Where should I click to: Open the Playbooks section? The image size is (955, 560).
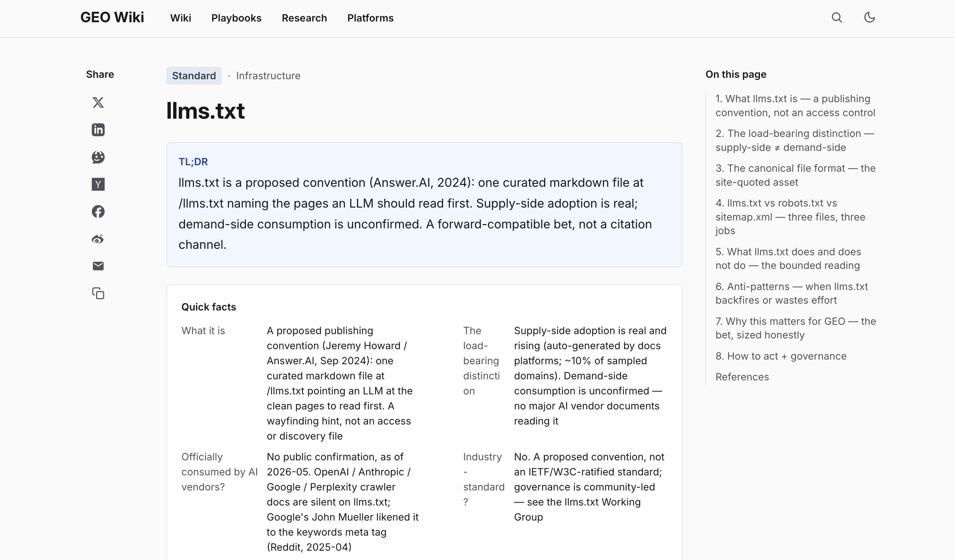(x=237, y=18)
